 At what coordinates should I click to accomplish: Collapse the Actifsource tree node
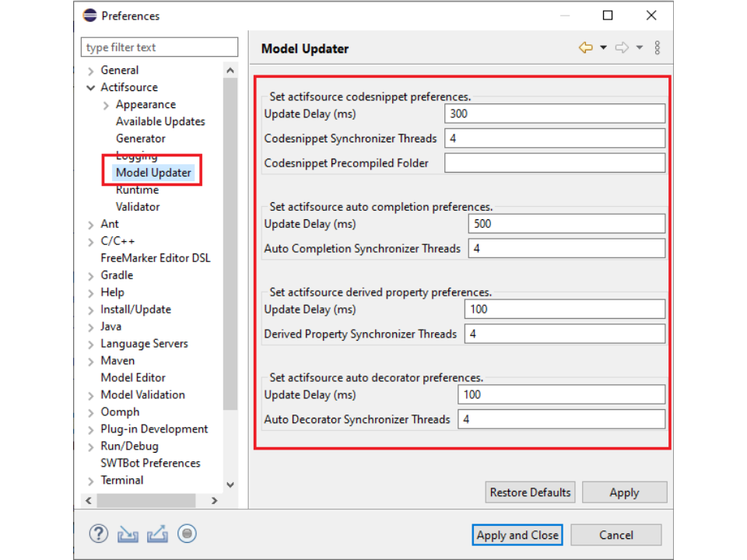[x=91, y=88]
